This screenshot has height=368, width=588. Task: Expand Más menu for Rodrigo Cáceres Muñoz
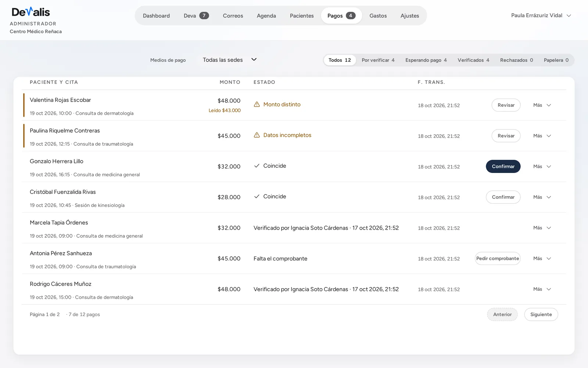coord(542,289)
